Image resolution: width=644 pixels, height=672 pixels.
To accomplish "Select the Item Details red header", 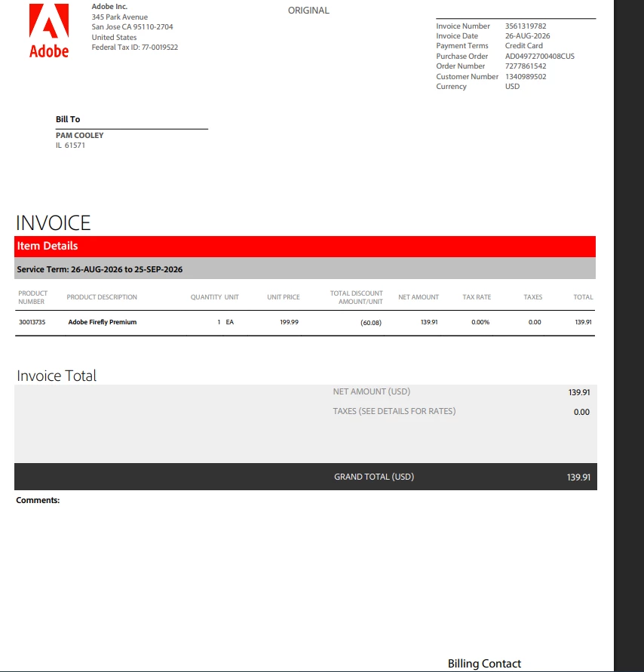I will pyautogui.click(x=305, y=247).
